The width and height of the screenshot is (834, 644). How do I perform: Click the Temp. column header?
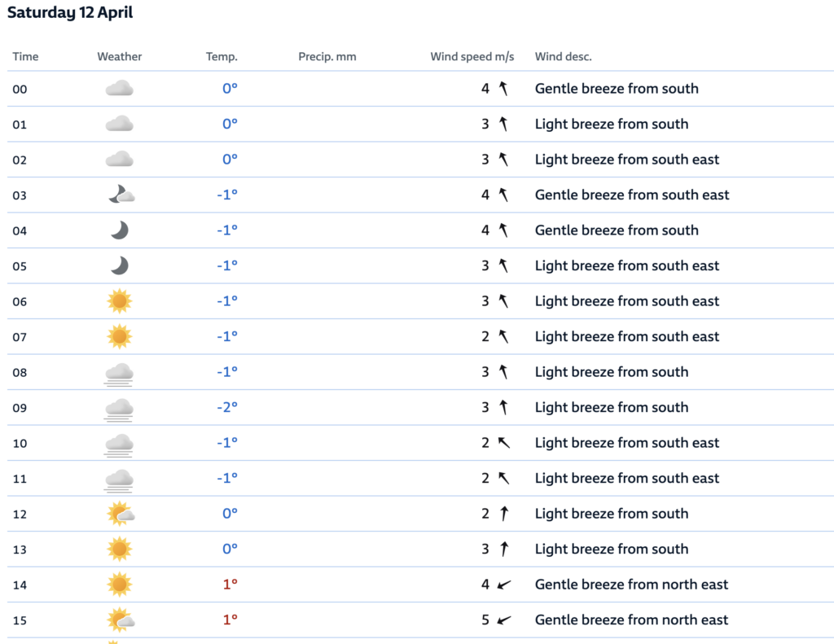click(x=222, y=57)
